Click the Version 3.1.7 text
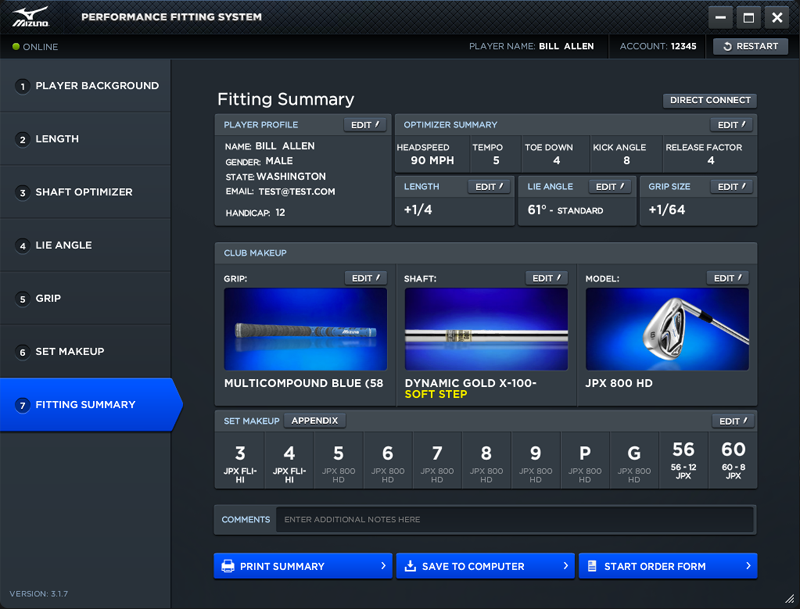The height and width of the screenshot is (609, 800). tap(39, 594)
